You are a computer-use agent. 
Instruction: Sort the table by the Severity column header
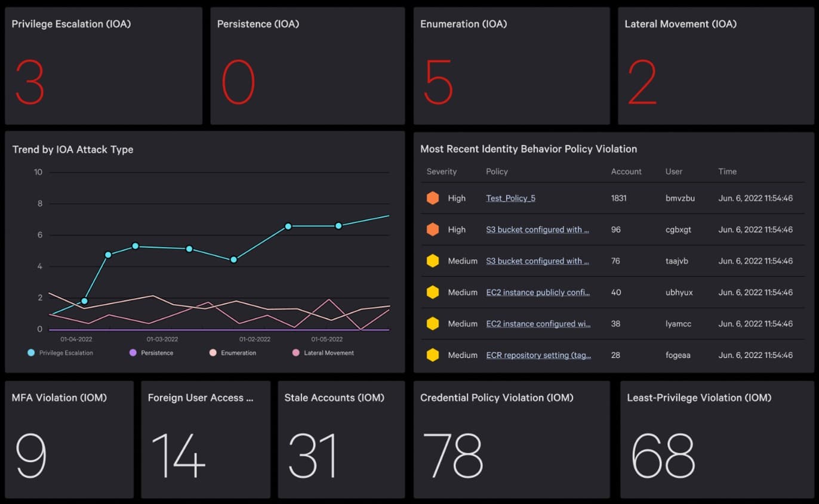tap(442, 171)
